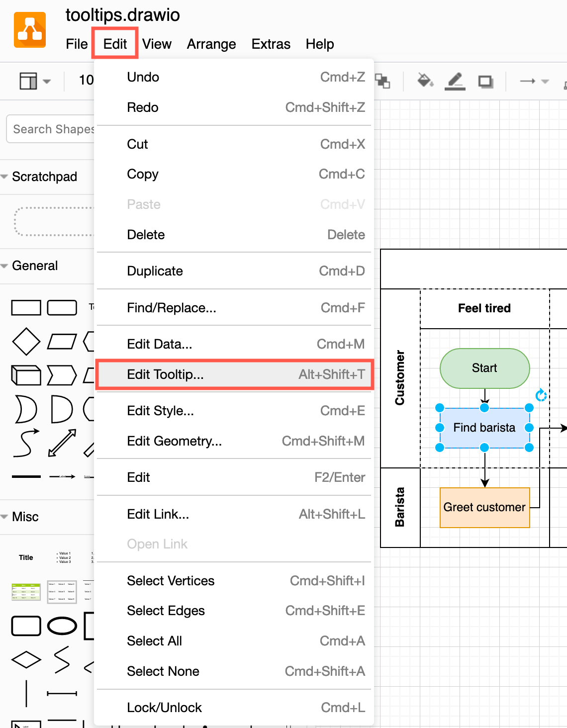Select the Fill Color paint bucket icon
Viewport: 567px width, 728px height.
(x=424, y=81)
